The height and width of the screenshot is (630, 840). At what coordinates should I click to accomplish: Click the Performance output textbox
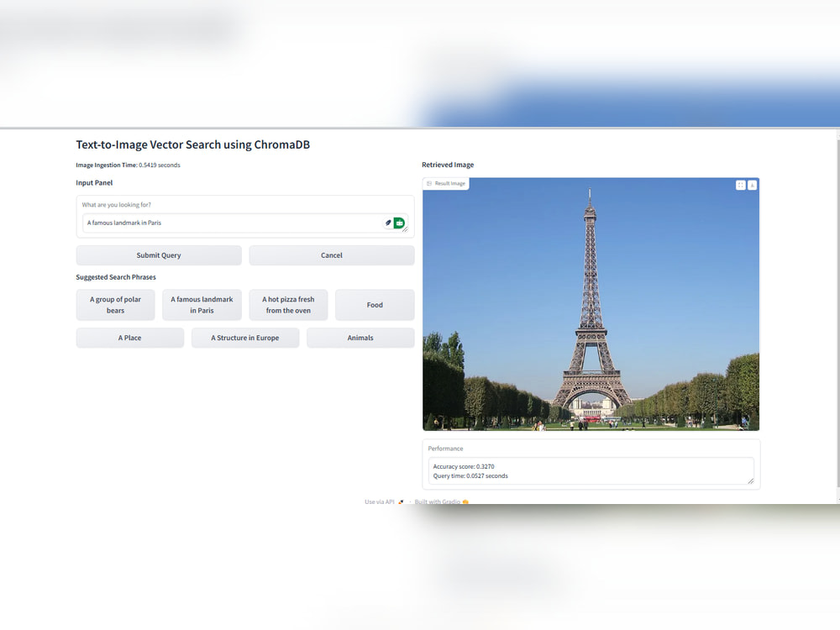tap(591, 471)
